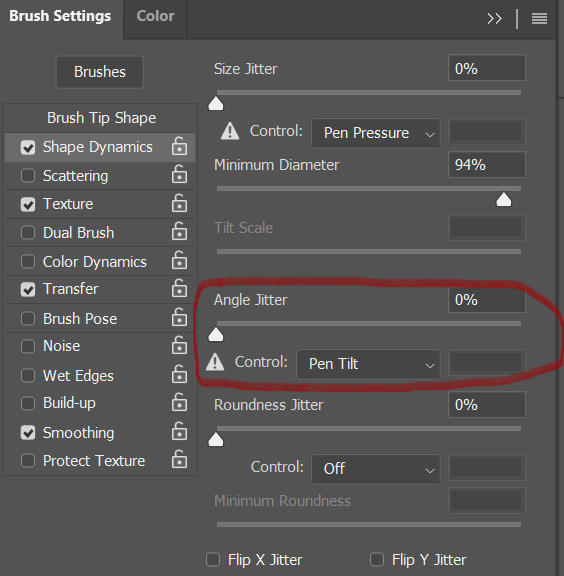Switch to the Color tab
The height and width of the screenshot is (576, 564).
point(155,16)
